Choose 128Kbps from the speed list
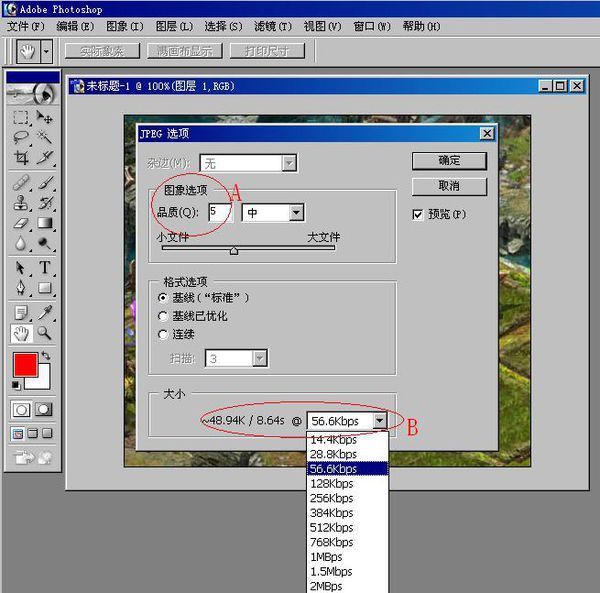600x593 pixels. pos(347,484)
